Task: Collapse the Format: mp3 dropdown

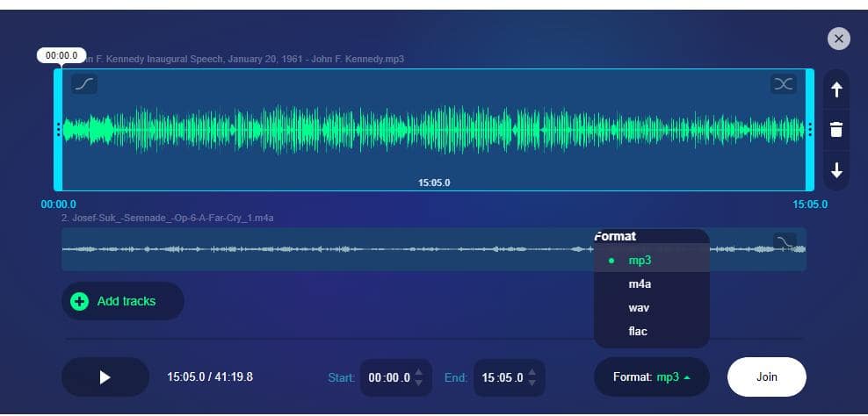Action: click(652, 377)
